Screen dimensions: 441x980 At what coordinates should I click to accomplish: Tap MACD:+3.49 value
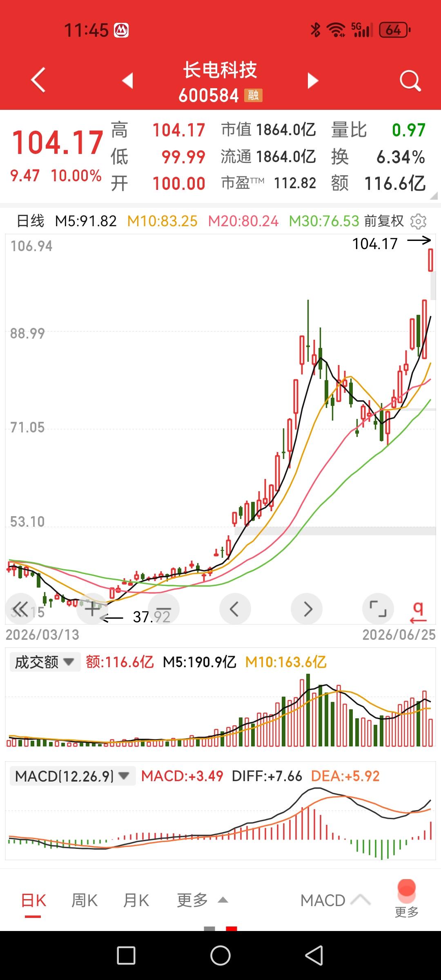(x=182, y=776)
